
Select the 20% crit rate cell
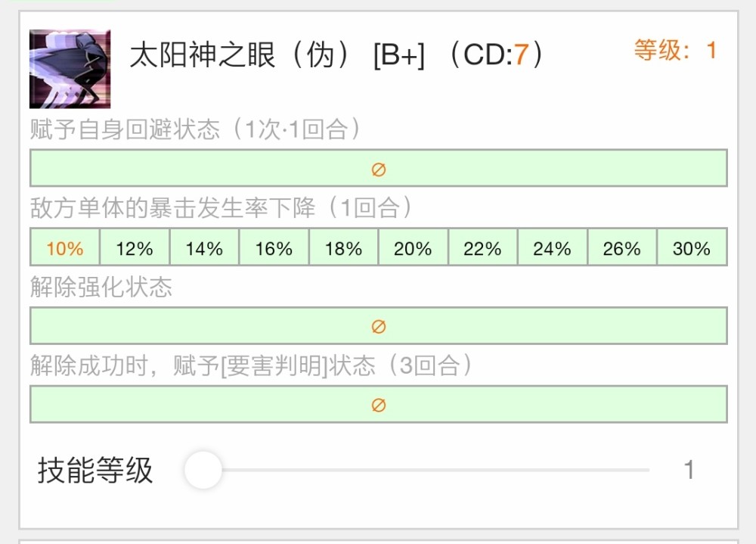coord(413,249)
